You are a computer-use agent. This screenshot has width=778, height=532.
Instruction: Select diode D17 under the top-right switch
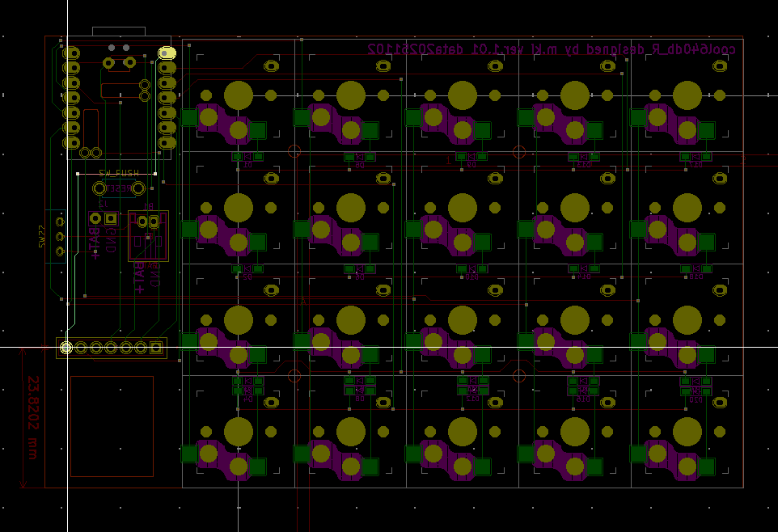coord(696,157)
